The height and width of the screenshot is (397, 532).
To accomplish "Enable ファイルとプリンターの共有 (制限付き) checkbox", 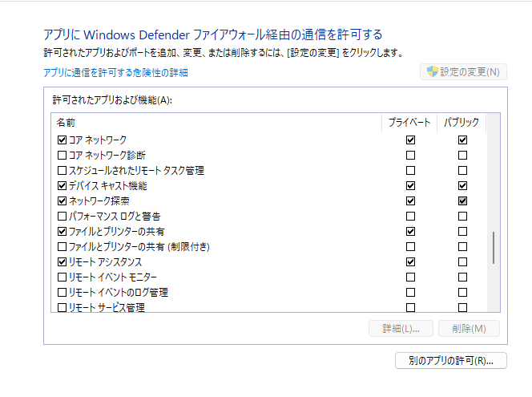I will point(62,246).
